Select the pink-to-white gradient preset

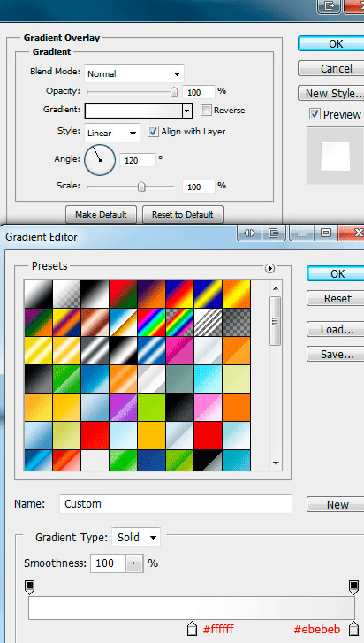[x=208, y=407]
